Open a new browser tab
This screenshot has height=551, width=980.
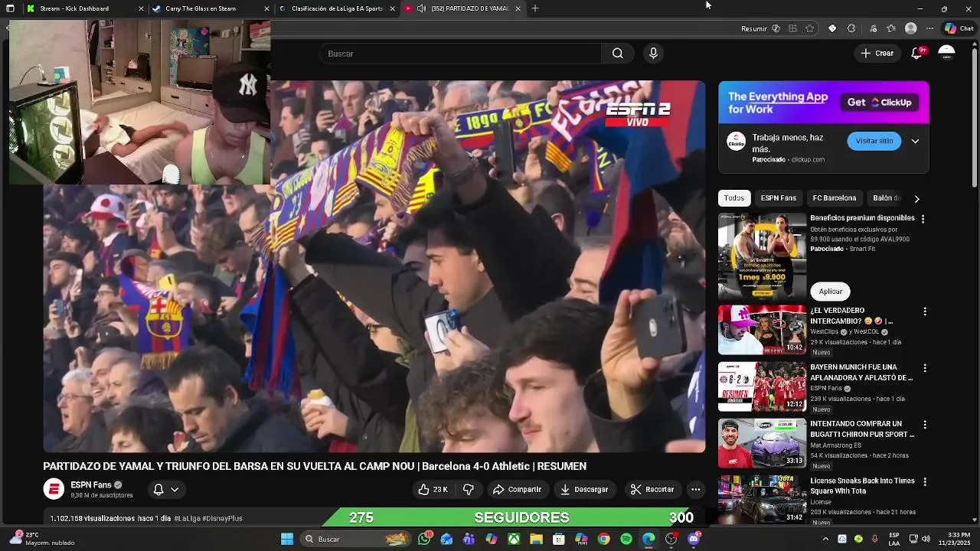click(535, 8)
